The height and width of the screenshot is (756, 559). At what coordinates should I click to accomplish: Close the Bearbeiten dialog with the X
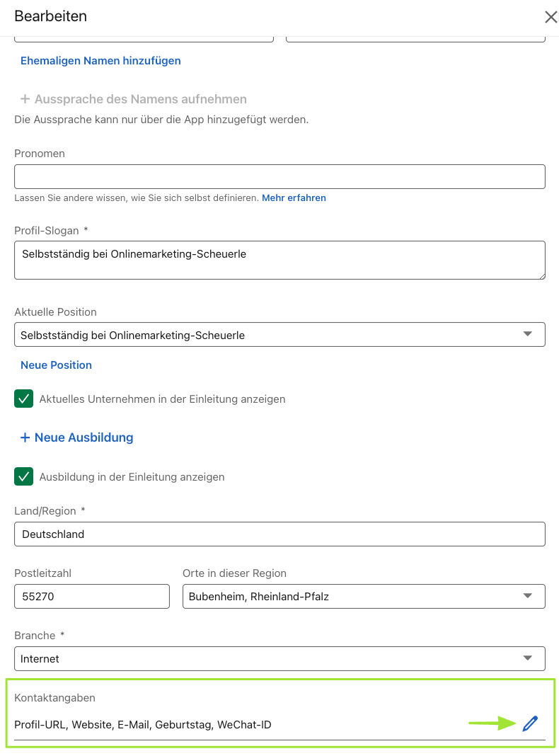pos(550,17)
